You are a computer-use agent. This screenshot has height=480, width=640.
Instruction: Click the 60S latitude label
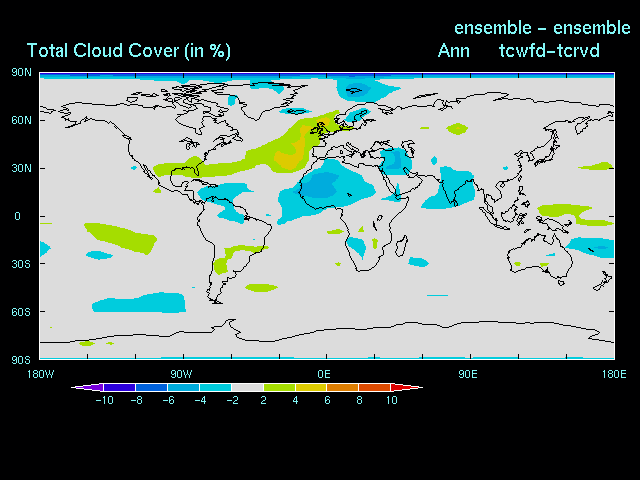[21, 312]
